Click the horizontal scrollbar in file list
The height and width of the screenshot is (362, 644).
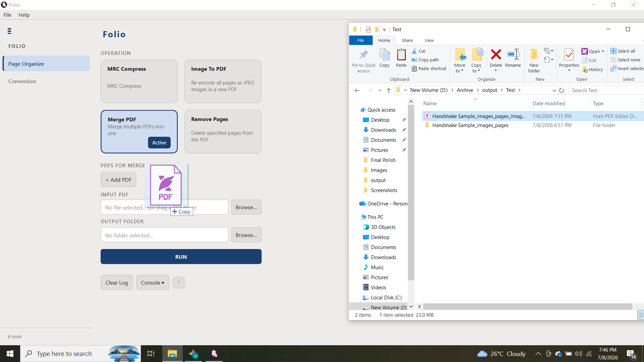528,307
